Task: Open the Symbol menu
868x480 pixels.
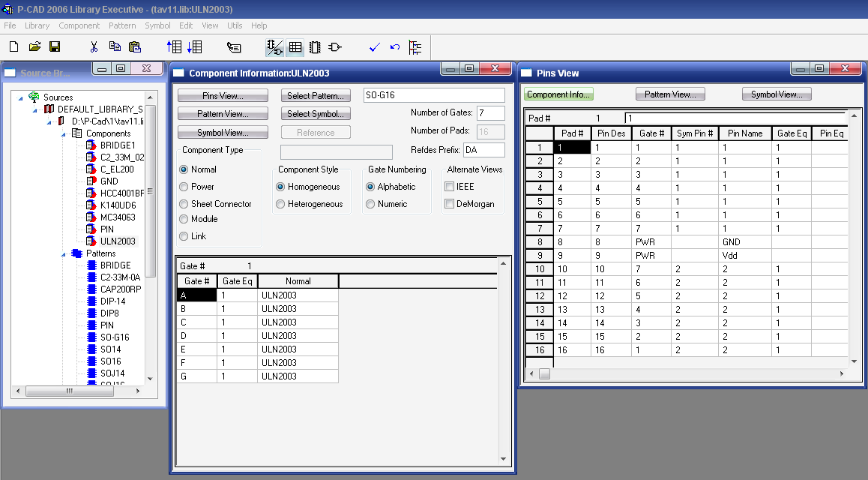Action: (157, 25)
